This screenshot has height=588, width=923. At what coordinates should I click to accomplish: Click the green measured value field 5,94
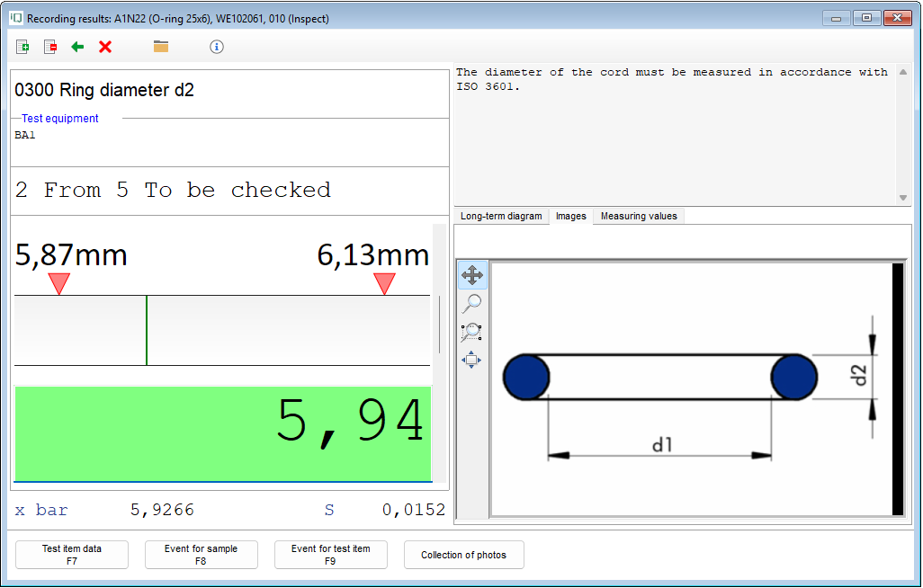coord(222,434)
